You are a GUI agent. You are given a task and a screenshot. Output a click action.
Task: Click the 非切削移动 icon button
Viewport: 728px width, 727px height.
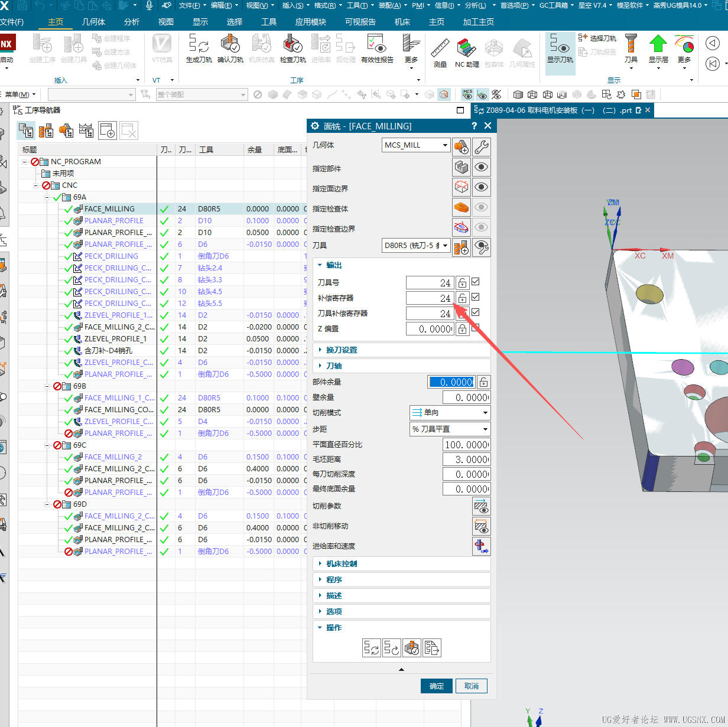[x=481, y=526]
